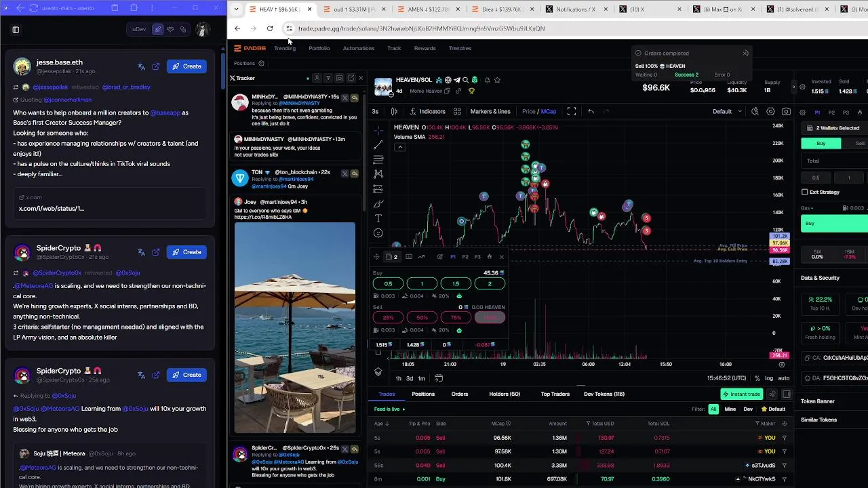Select the rocket mode icon in uxento toolbar
The width and height of the screenshot is (868, 488).
coord(157,29)
